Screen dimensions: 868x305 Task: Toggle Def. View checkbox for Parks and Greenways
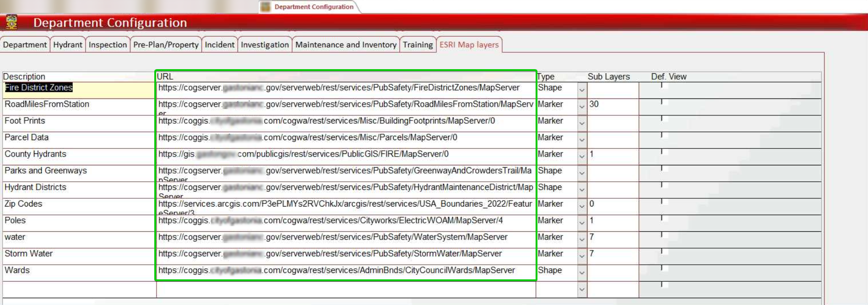click(664, 169)
